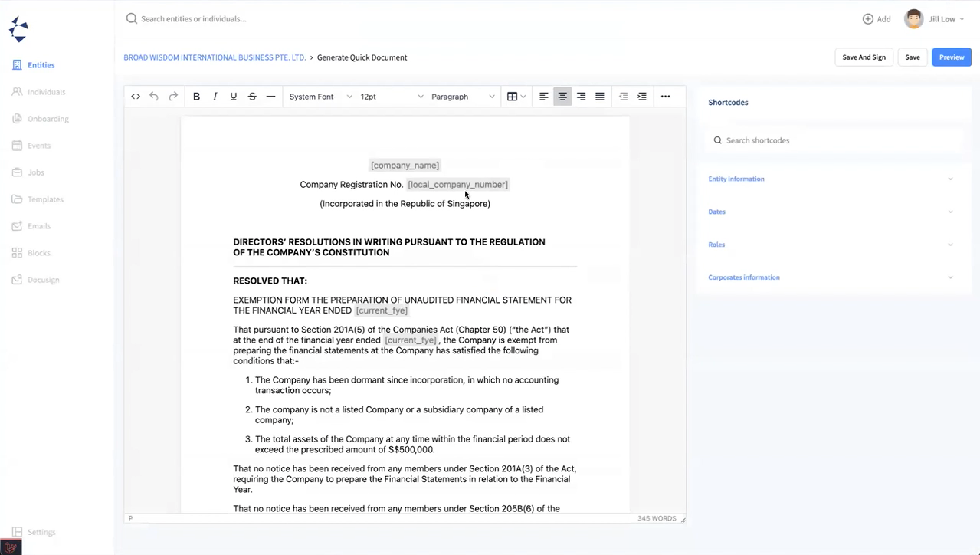Open Jobs in sidebar

coord(28,172)
